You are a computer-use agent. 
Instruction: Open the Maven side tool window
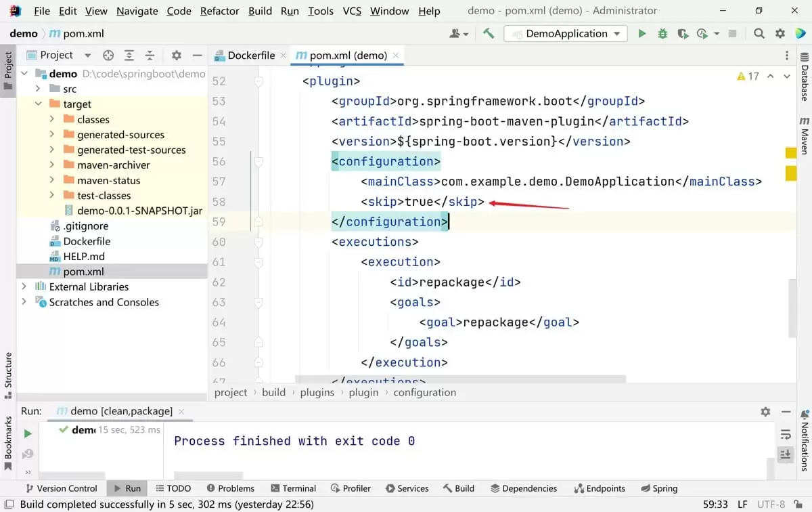click(x=805, y=135)
